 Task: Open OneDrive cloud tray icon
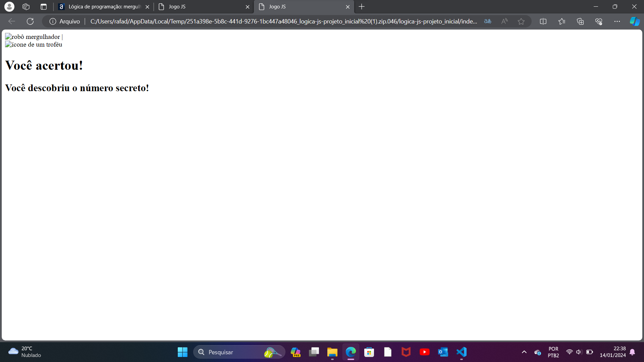(x=538, y=352)
